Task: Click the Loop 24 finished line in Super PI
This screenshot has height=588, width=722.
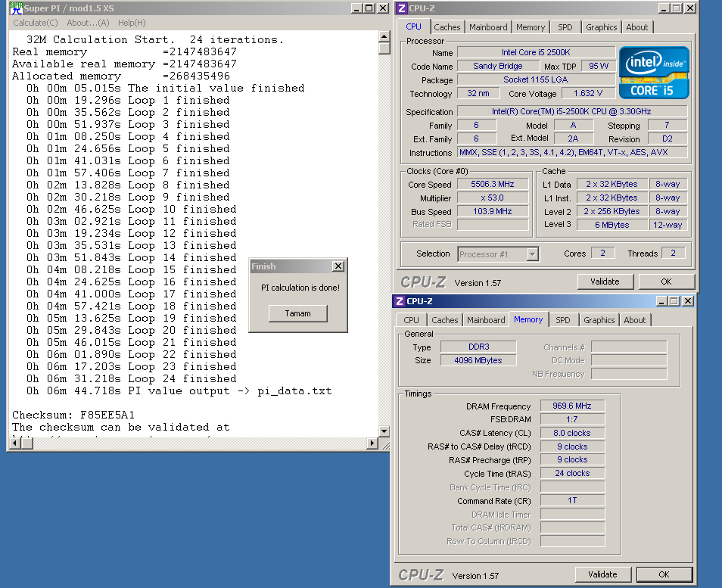Action: pyautogui.click(x=131, y=379)
